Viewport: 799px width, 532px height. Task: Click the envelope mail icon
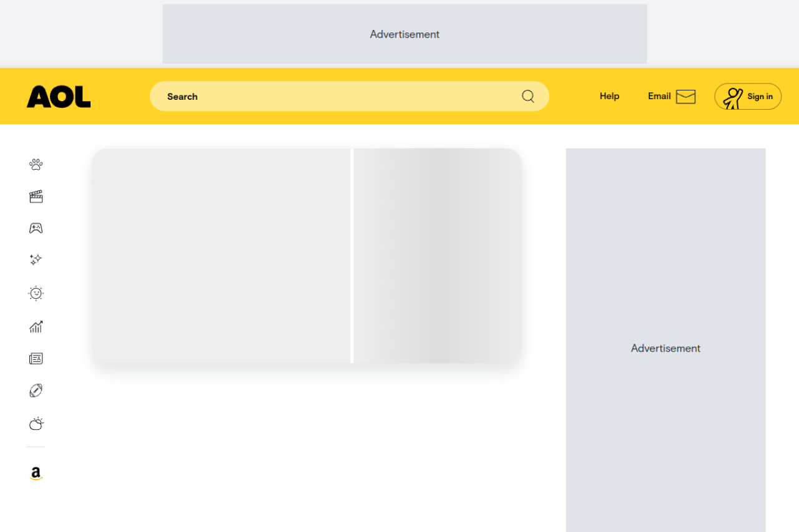click(685, 97)
